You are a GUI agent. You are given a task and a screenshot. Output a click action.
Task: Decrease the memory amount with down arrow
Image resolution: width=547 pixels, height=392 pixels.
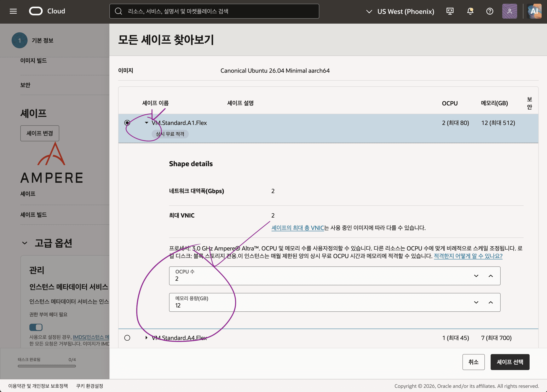(x=476, y=302)
